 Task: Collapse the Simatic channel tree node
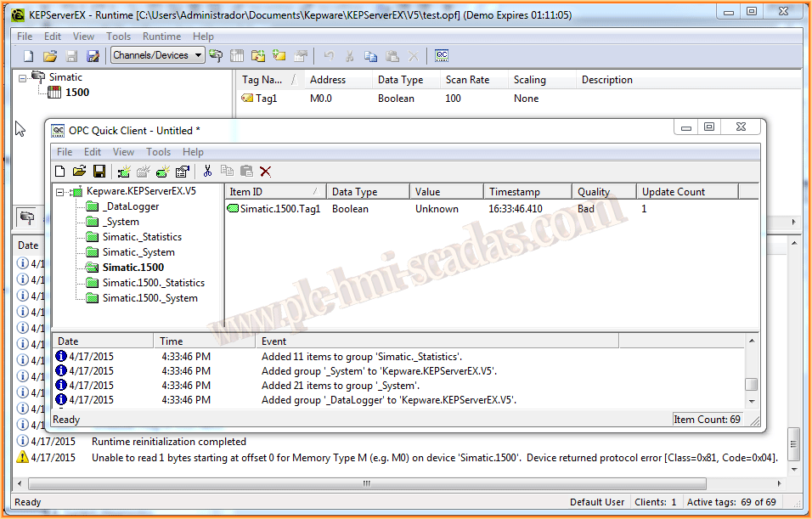point(25,77)
